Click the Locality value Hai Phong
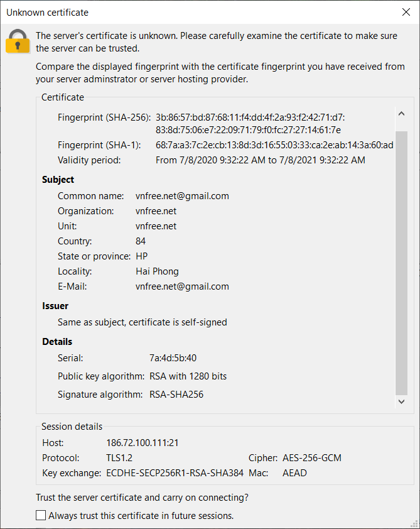420x529 pixels. click(x=157, y=271)
